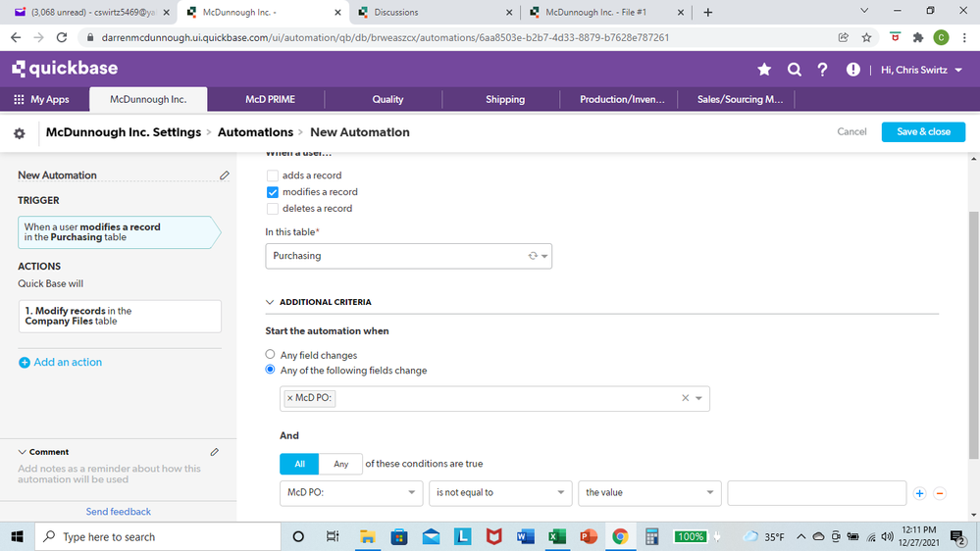The height and width of the screenshot is (551, 980).
Task: Open favorites star in Quickbase header
Action: click(x=764, y=70)
